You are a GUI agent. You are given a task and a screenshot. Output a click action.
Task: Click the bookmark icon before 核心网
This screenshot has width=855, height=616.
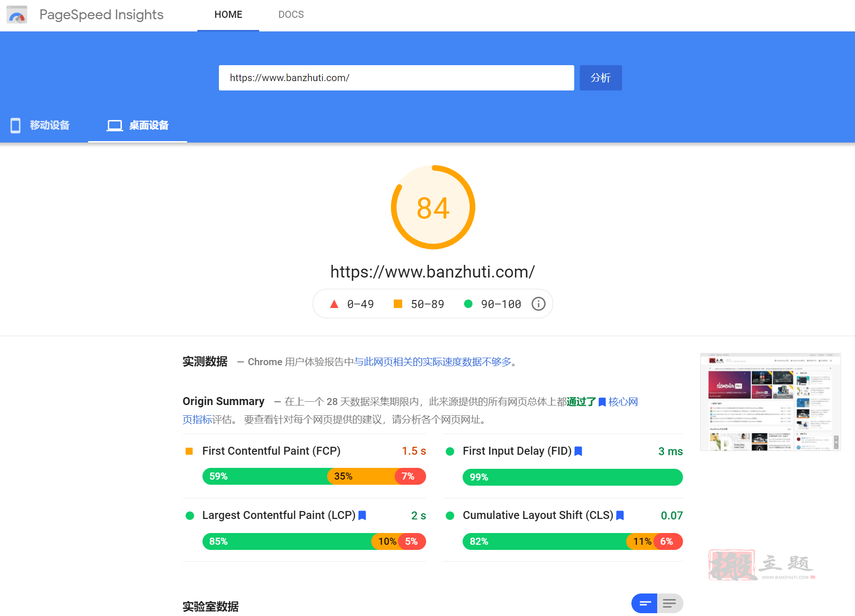point(602,402)
